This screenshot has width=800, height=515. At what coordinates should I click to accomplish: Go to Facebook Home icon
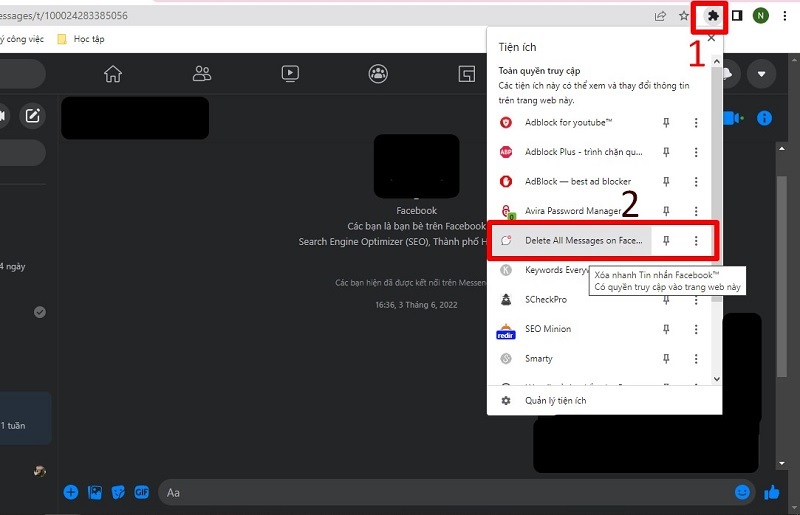[113, 74]
